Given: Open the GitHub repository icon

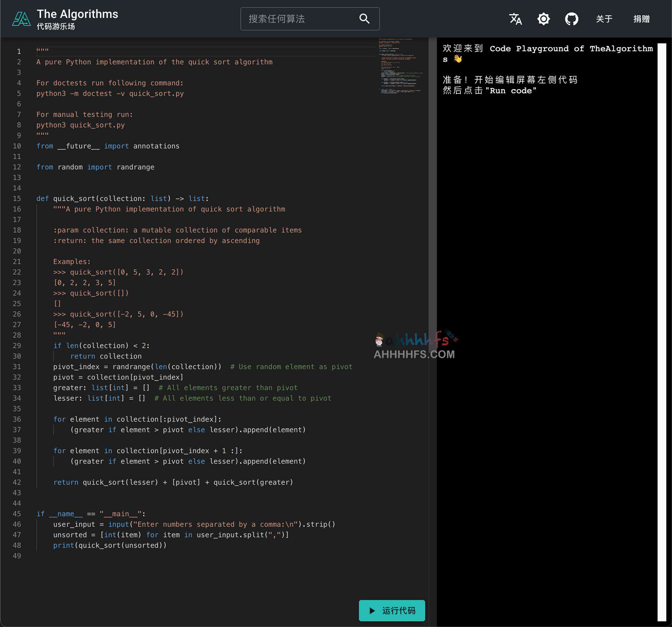Looking at the screenshot, I should point(571,19).
